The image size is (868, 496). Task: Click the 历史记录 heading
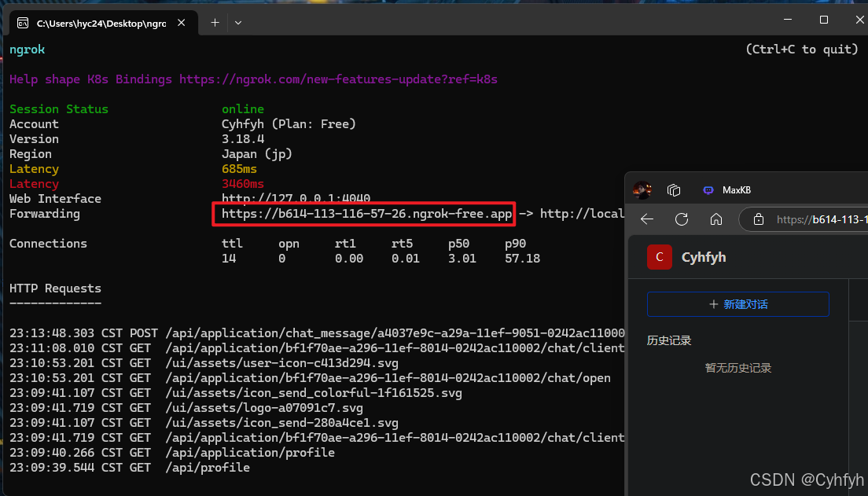click(669, 340)
